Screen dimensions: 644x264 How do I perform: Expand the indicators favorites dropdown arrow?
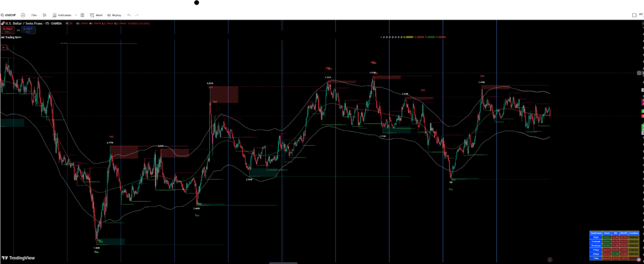point(76,15)
